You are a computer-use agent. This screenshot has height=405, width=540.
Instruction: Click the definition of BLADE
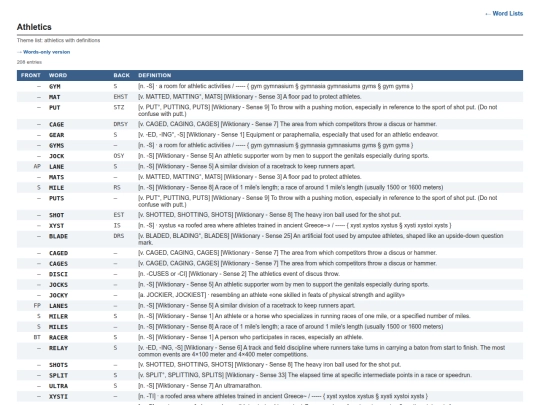(321, 240)
